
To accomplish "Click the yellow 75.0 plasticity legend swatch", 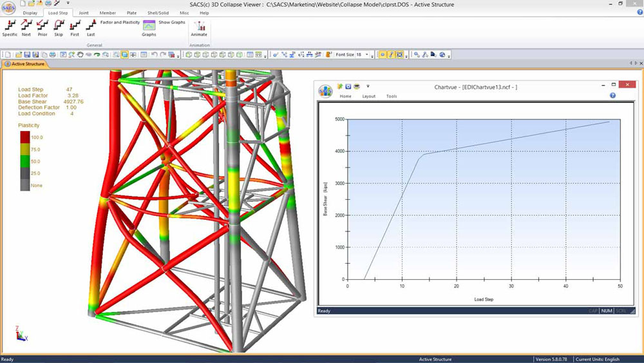I will coord(25,149).
